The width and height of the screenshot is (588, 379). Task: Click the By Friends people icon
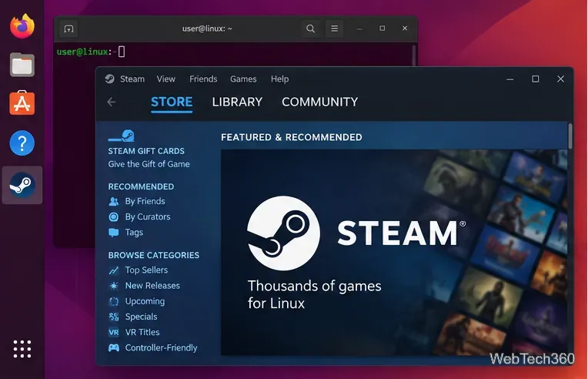point(114,202)
